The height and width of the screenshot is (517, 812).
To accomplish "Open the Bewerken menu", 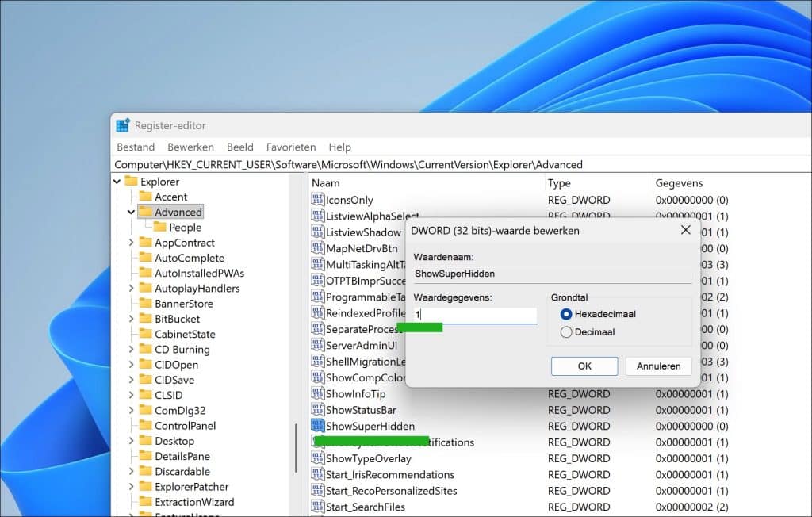I will 190,147.
